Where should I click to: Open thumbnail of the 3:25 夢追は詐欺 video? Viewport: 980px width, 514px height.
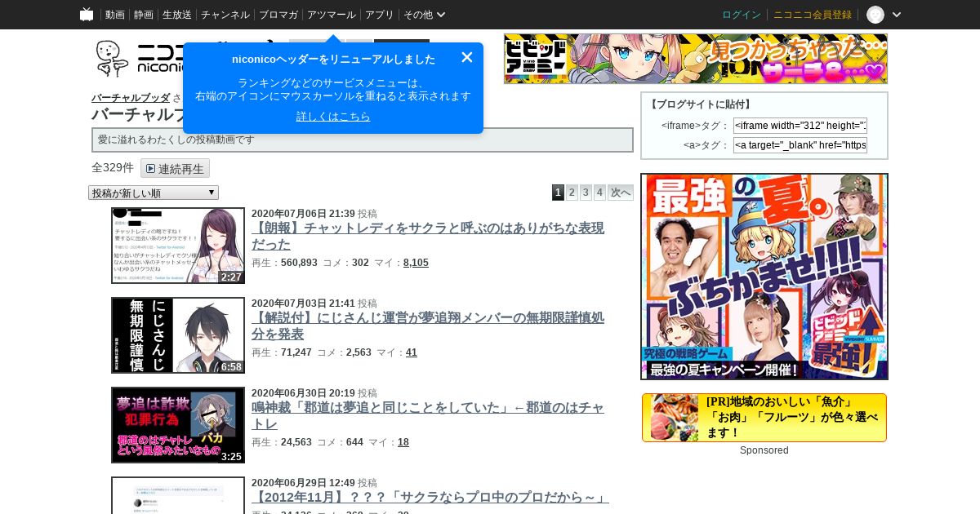178,425
